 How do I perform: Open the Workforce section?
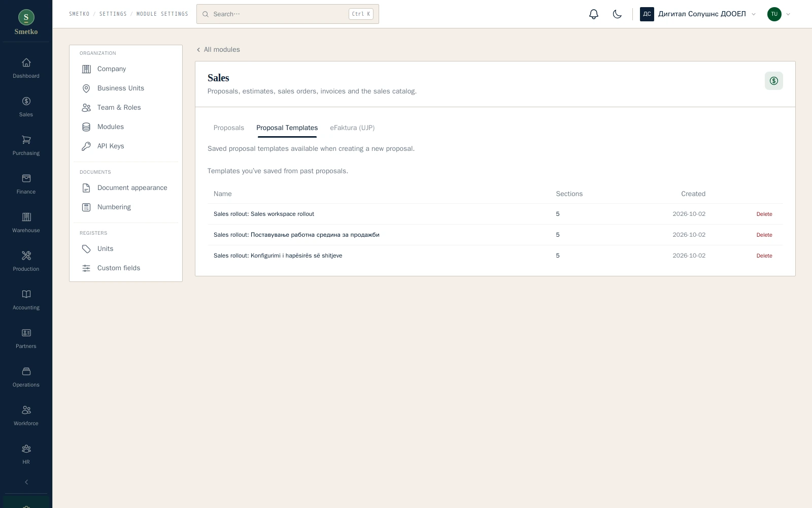26,416
